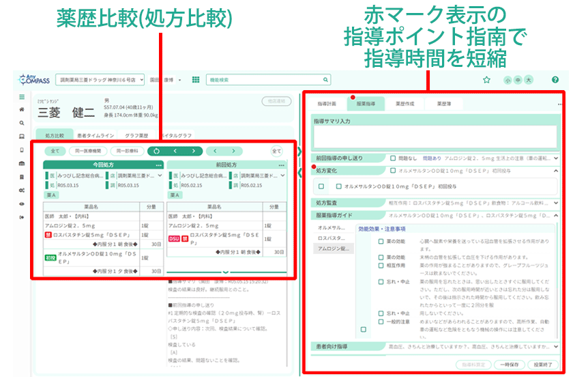Click the magnifier search icon in sidebar
This screenshot has height=377, width=588.
pyautogui.click(x=22, y=124)
